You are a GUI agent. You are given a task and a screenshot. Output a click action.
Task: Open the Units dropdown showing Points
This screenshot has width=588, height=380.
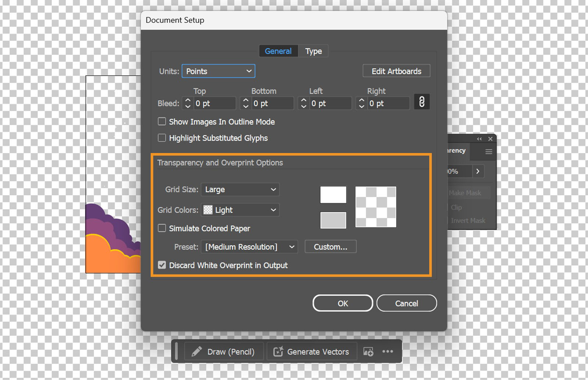[218, 71]
